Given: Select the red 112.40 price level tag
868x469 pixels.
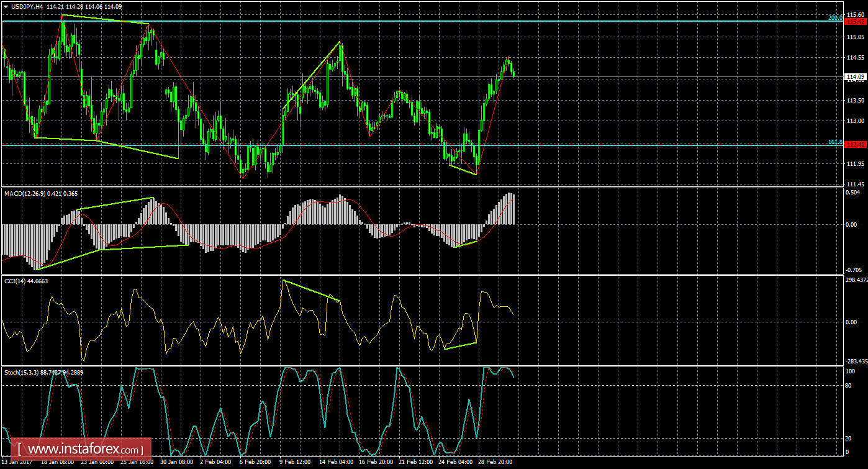Looking at the screenshot, I should tap(856, 145).
